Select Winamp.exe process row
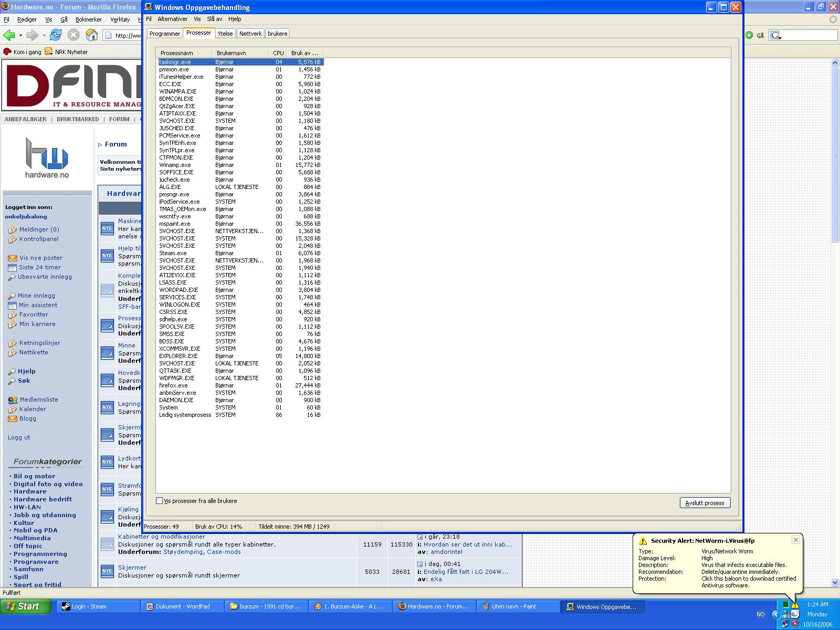This screenshot has width=840, height=630. (x=240, y=165)
